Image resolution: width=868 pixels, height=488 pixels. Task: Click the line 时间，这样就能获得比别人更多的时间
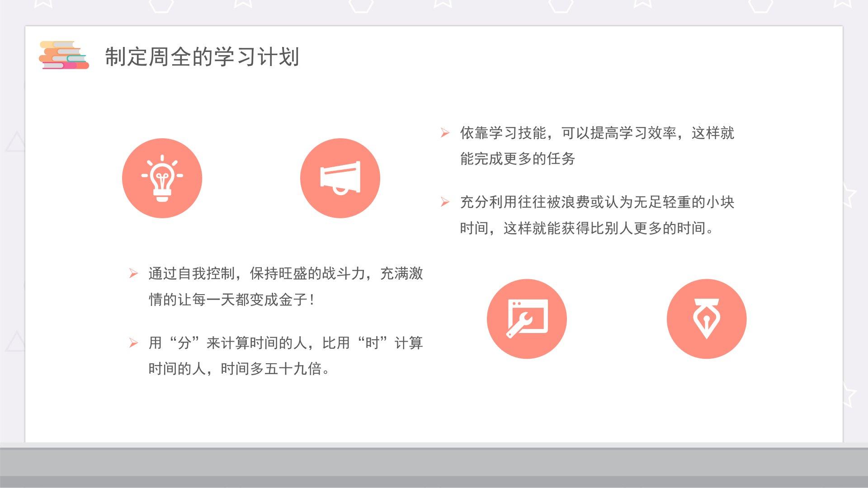click(x=586, y=228)
